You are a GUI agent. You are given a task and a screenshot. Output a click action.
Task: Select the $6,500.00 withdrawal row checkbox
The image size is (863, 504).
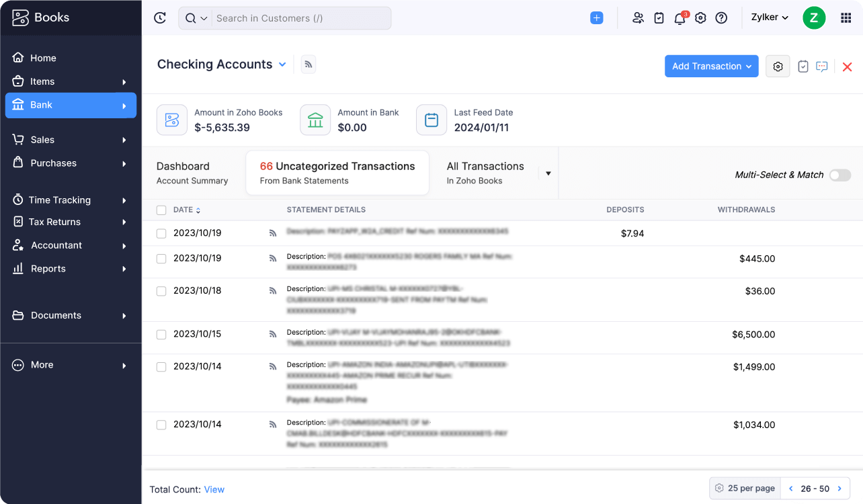point(161,334)
